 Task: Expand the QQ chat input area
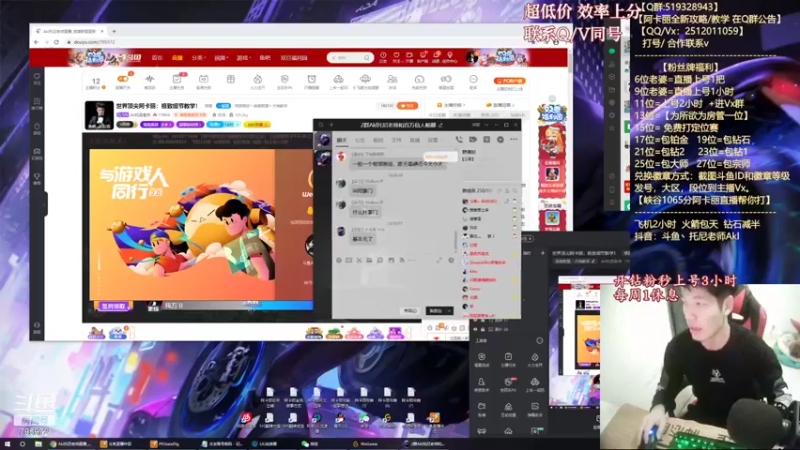[x=439, y=260]
